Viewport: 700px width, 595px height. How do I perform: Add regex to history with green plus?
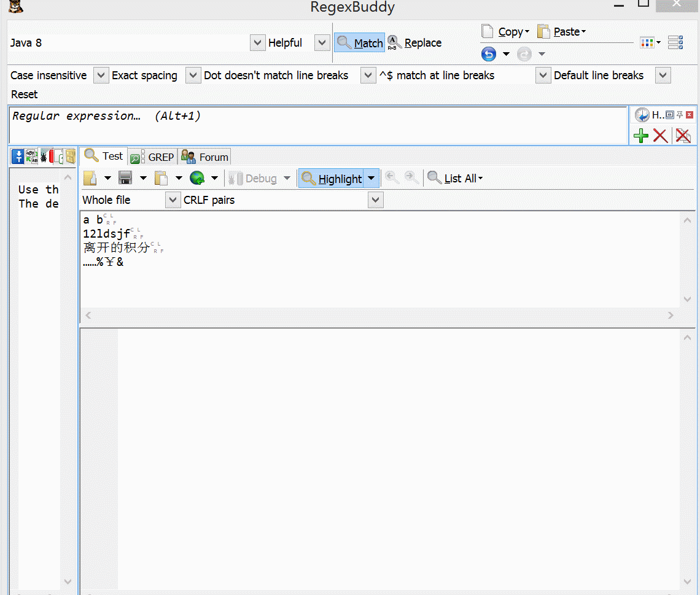pyautogui.click(x=641, y=136)
